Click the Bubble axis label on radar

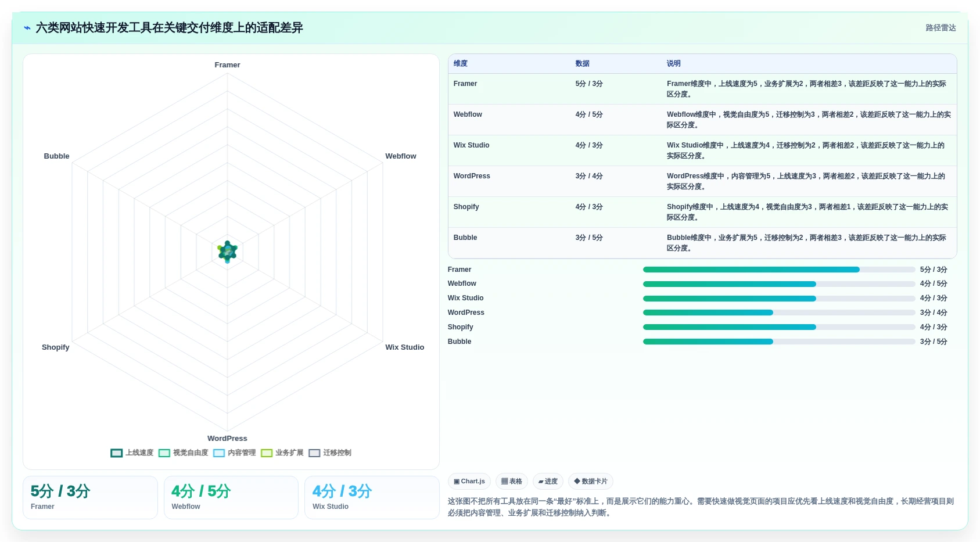[56, 156]
